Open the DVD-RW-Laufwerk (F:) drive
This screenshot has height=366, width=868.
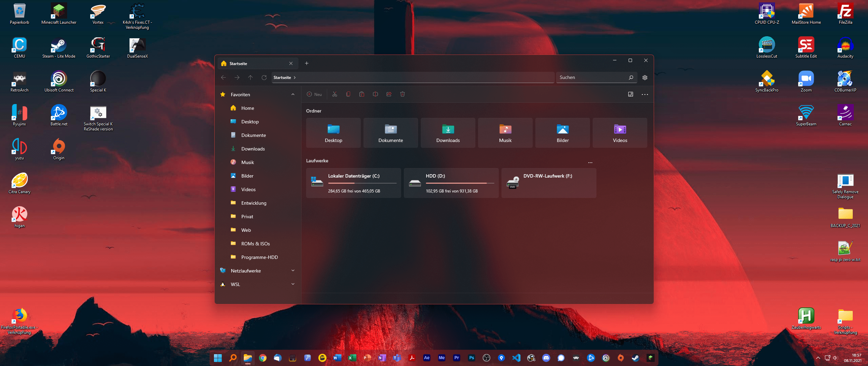click(x=549, y=183)
